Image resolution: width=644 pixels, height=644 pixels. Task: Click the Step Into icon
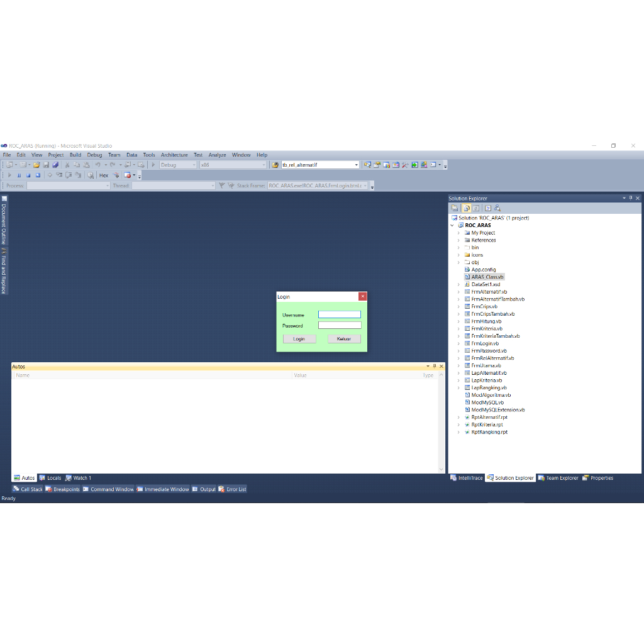pyautogui.click(x=59, y=175)
